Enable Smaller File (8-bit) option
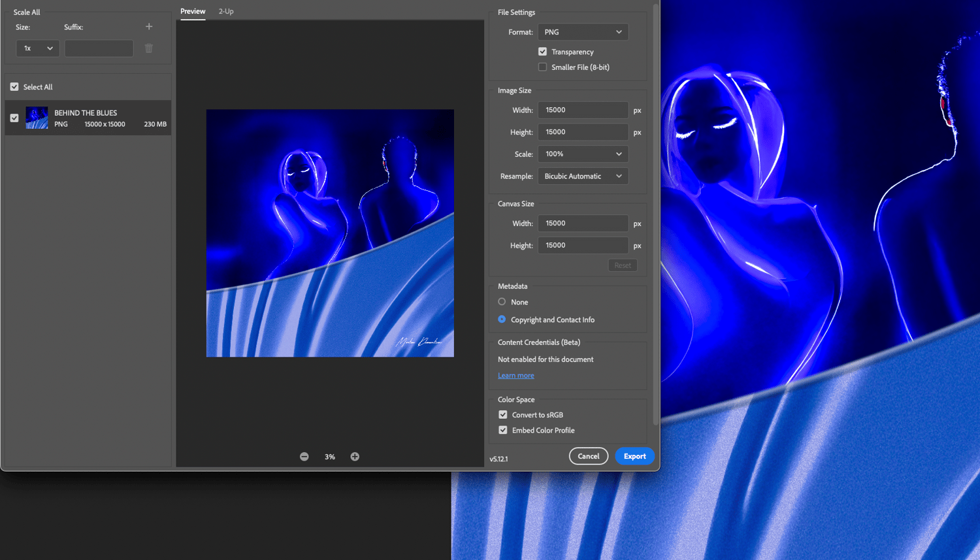This screenshot has width=980, height=560. (542, 67)
